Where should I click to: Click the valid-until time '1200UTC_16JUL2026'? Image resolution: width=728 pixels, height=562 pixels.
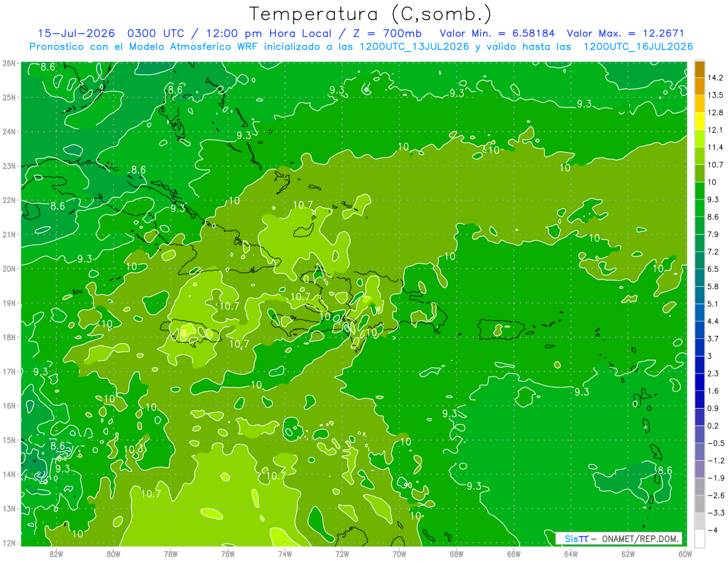pos(638,47)
